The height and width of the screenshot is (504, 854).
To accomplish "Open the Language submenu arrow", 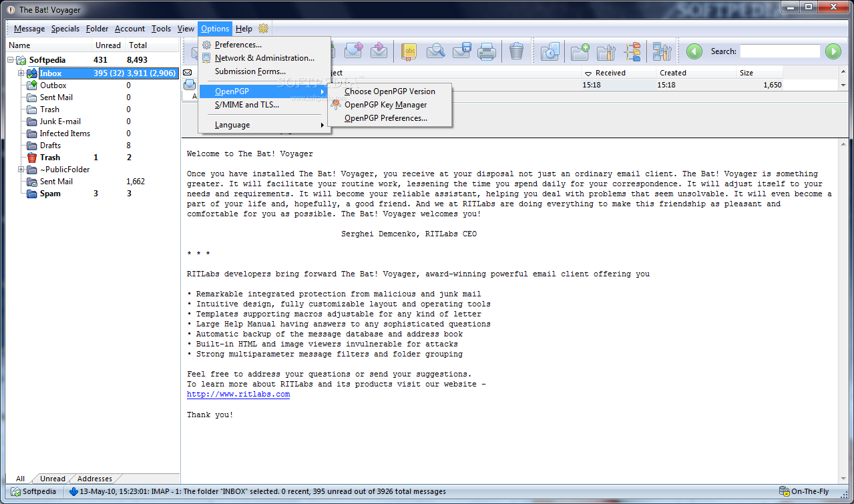I will pyautogui.click(x=323, y=125).
